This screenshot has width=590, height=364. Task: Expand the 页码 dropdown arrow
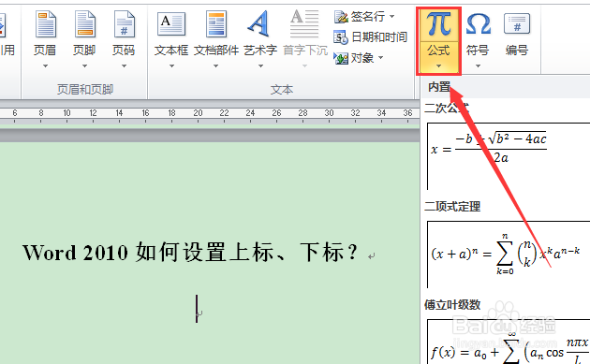click(x=125, y=66)
